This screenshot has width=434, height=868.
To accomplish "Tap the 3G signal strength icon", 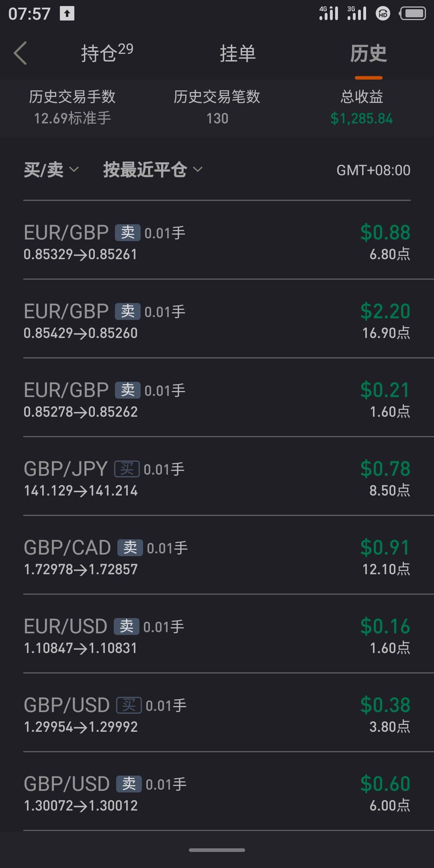I will click(357, 13).
